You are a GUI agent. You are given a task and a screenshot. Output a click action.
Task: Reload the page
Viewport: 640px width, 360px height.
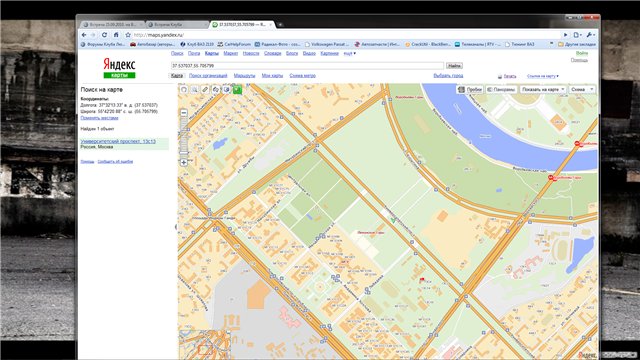tap(104, 35)
